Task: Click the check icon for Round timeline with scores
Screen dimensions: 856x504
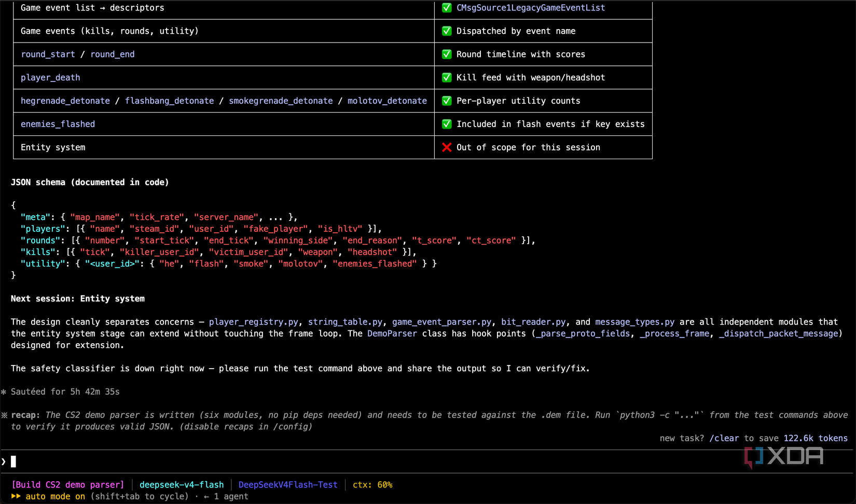Action: (447, 54)
